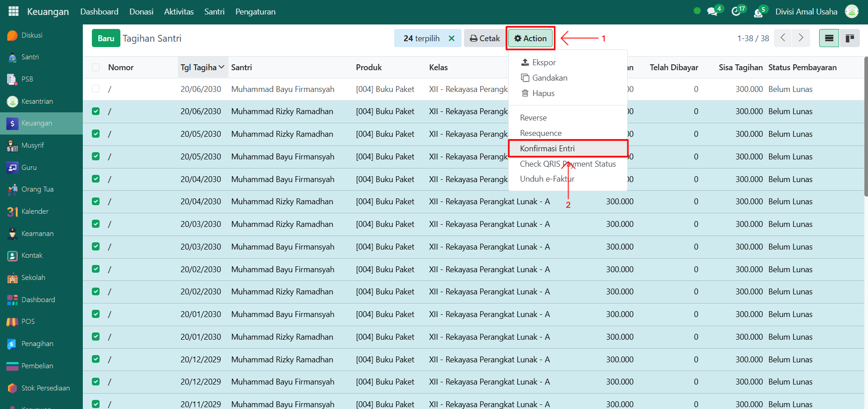Toggle select-all checkbox in table header
Viewport: 868px width, 409px height.
(x=96, y=67)
